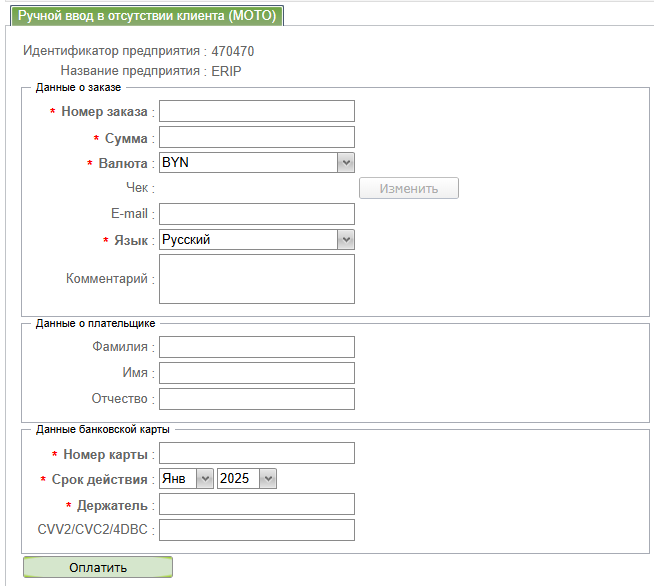654x586 pixels.
Task: Click into the Сумма amount field
Action: [x=257, y=137]
